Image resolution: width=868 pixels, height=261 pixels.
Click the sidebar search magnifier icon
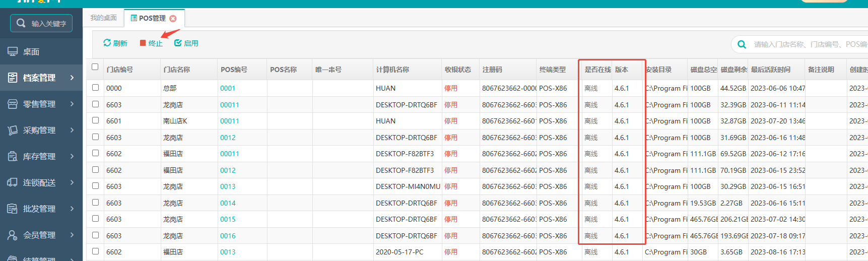(21, 23)
